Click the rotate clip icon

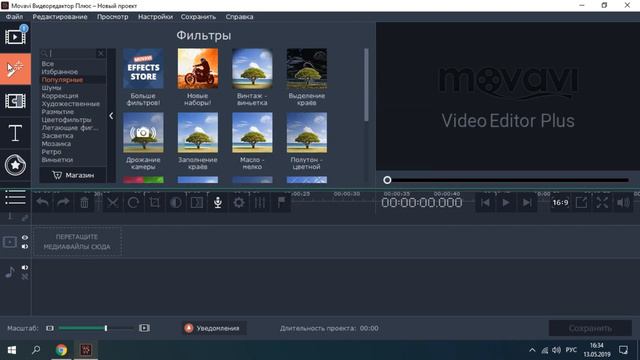point(133,202)
